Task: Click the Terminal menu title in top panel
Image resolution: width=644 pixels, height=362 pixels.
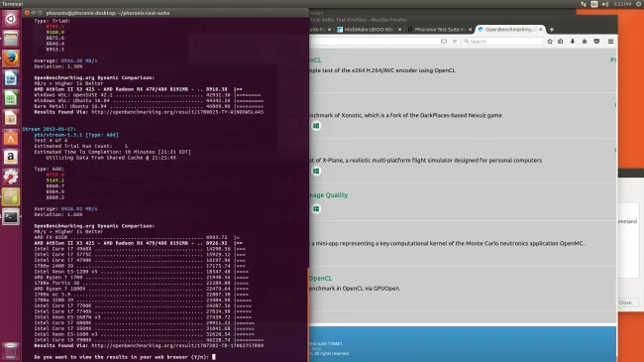Action: (x=12, y=4)
